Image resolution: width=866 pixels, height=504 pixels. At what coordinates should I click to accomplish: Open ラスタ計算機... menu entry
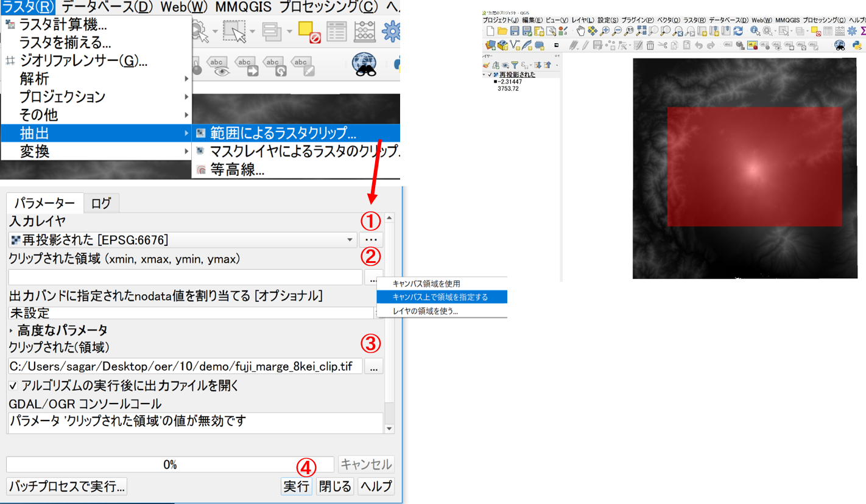96,25
